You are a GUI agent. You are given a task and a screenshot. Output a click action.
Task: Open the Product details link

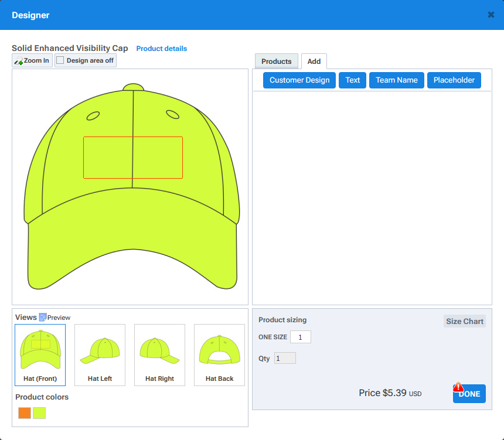tap(162, 49)
